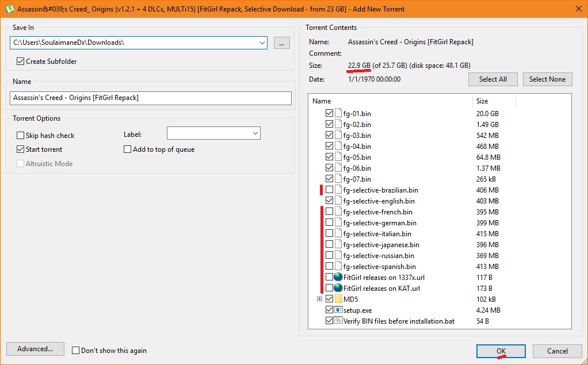Click the 4.24 MB size of setup.exe
The image size is (588, 365).
point(488,310)
